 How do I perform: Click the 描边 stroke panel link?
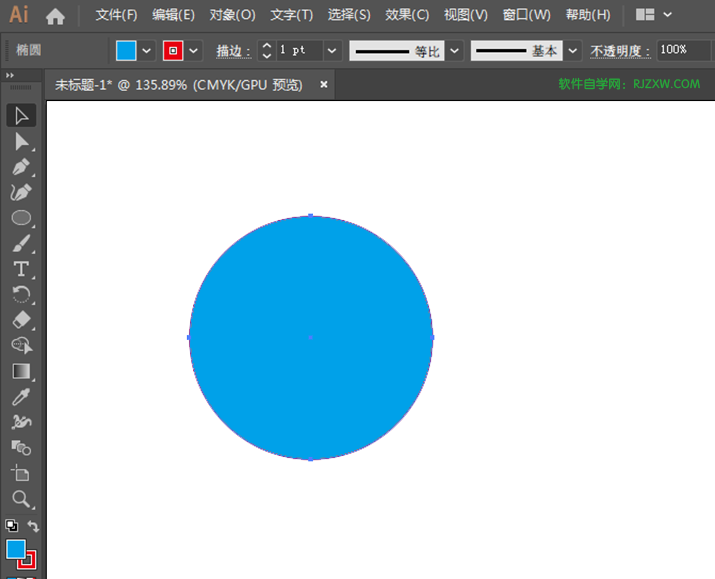coord(233,51)
